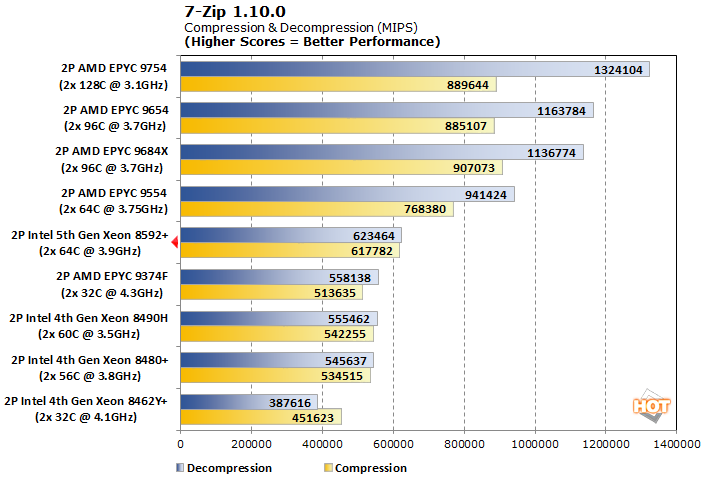This screenshot has width=709, height=480.
Task: Click the (2x 32C @ 4.1GHz) spec text
Action: [86, 417]
